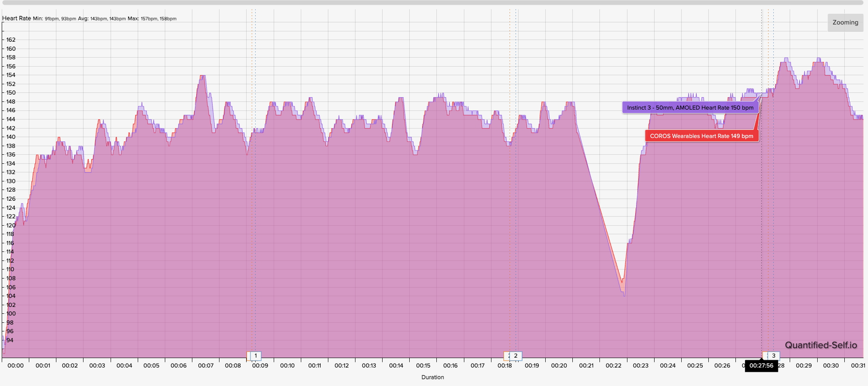Click the 00:12 time axis label
Viewport: 868px width, 386px height.
(342, 365)
